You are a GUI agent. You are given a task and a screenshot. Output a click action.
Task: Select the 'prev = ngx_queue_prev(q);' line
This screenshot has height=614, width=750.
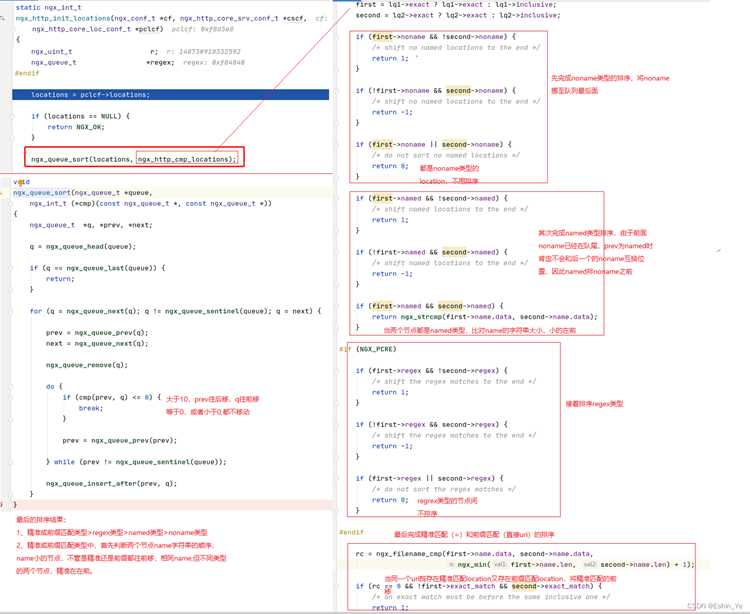pyautogui.click(x=97, y=333)
